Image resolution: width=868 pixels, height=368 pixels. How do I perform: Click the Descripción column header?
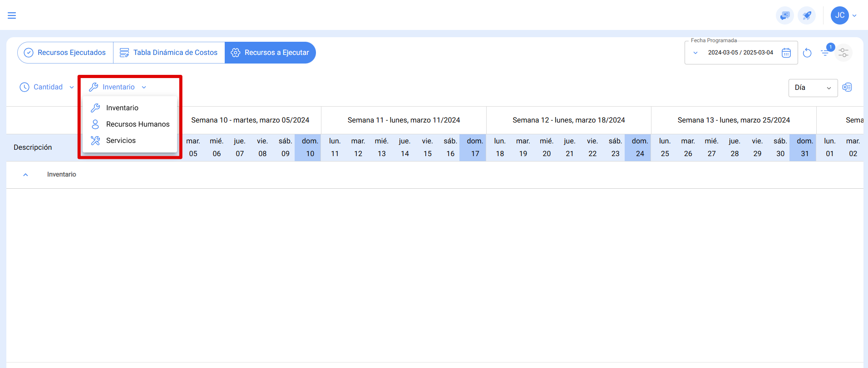[33, 147]
